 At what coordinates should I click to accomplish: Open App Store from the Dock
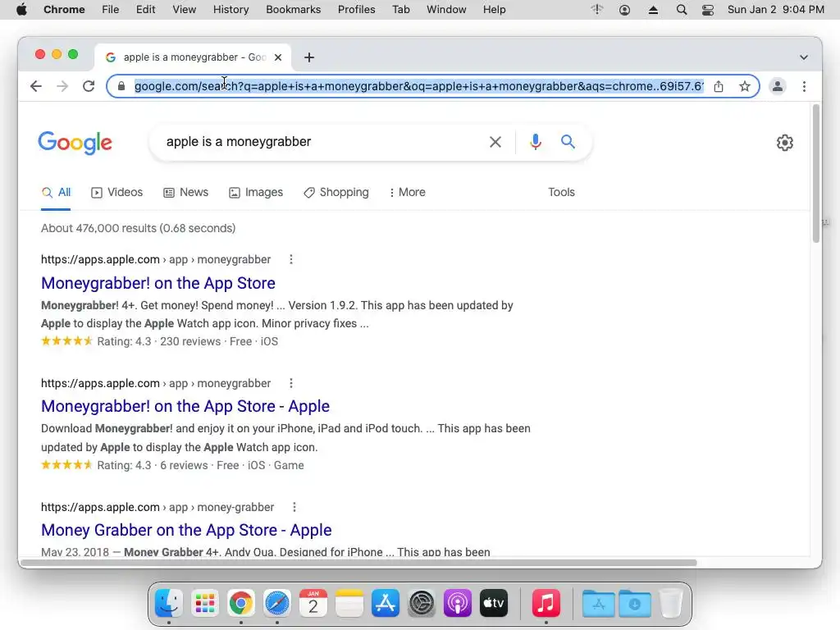point(386,603)
